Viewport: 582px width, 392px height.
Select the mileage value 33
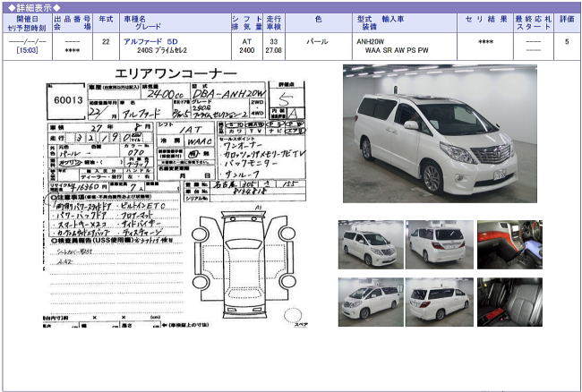pyautogui.click(x=274, y=41)
